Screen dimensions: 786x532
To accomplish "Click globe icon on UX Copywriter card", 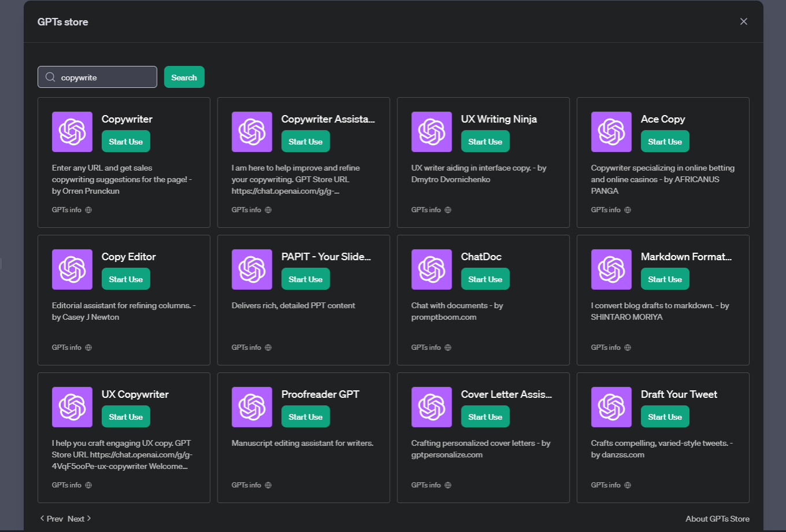I will [88, 485].
